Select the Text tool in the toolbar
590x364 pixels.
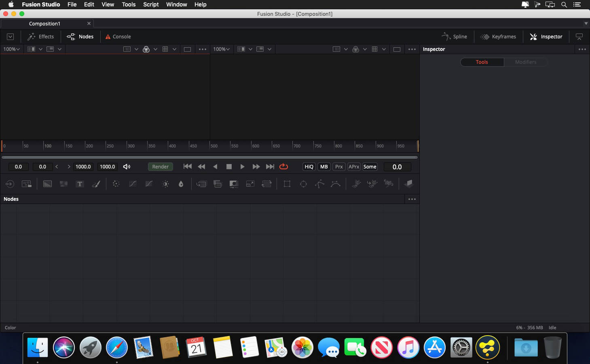pyautogui.click(x=80, y=184)
